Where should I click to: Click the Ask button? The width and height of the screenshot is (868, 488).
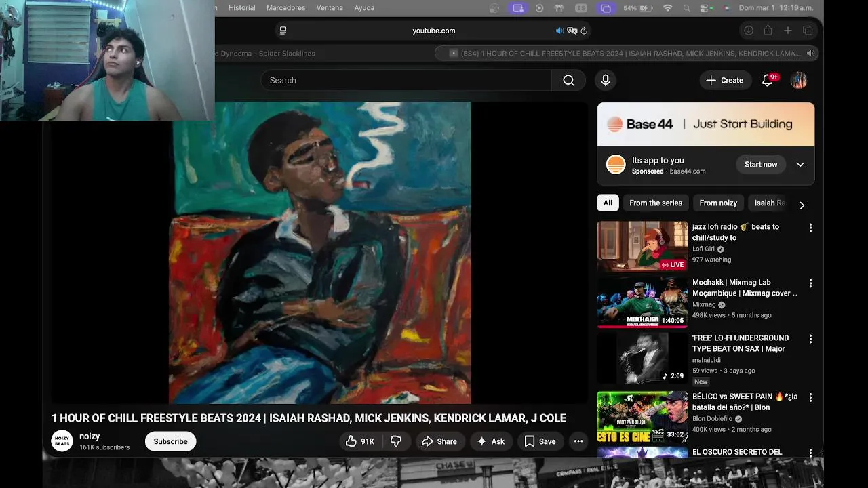[491, 441]
